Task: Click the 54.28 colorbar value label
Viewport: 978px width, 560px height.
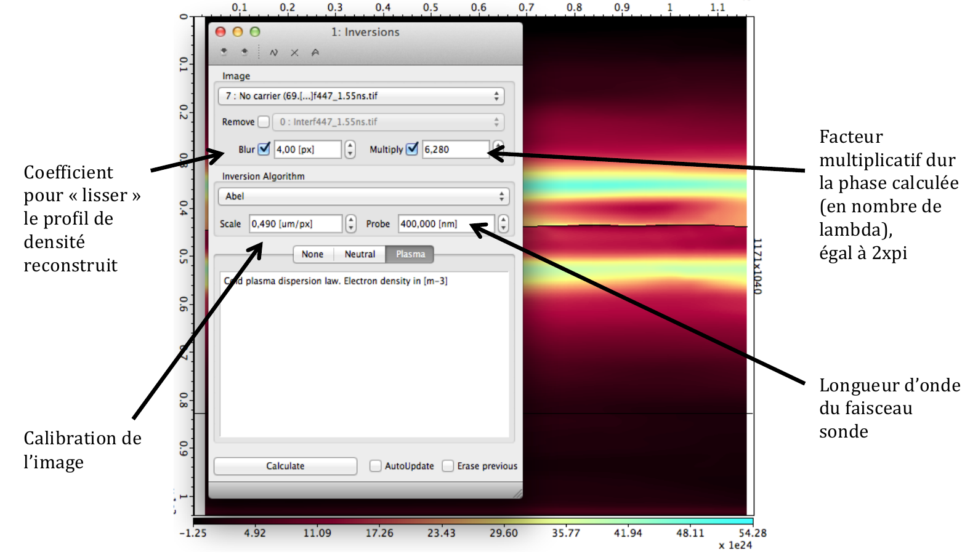Action: point(753,533)
